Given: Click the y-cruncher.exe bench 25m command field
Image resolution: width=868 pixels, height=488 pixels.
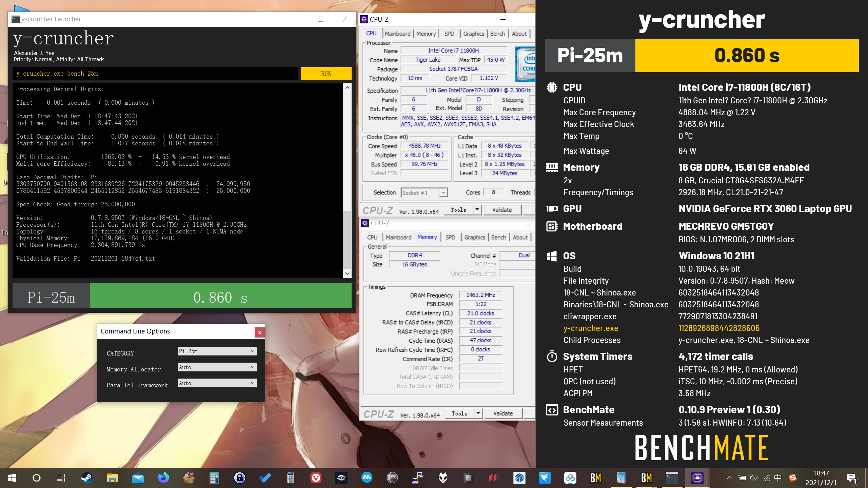Looking at the screenshot, I should [x=156, y=74].
